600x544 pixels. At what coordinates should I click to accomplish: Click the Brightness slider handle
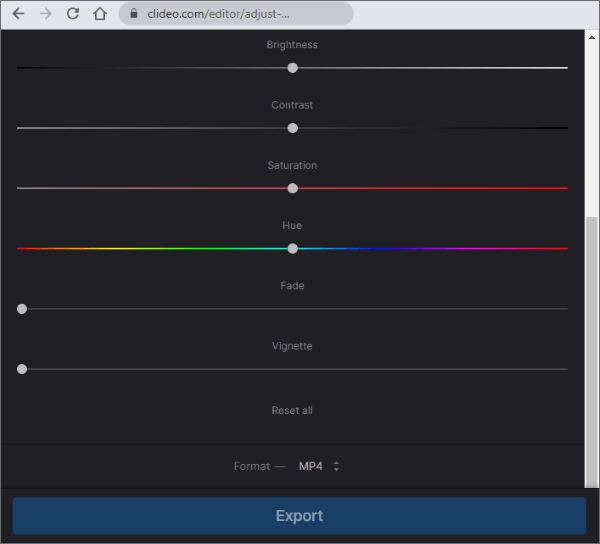[293, 68]
